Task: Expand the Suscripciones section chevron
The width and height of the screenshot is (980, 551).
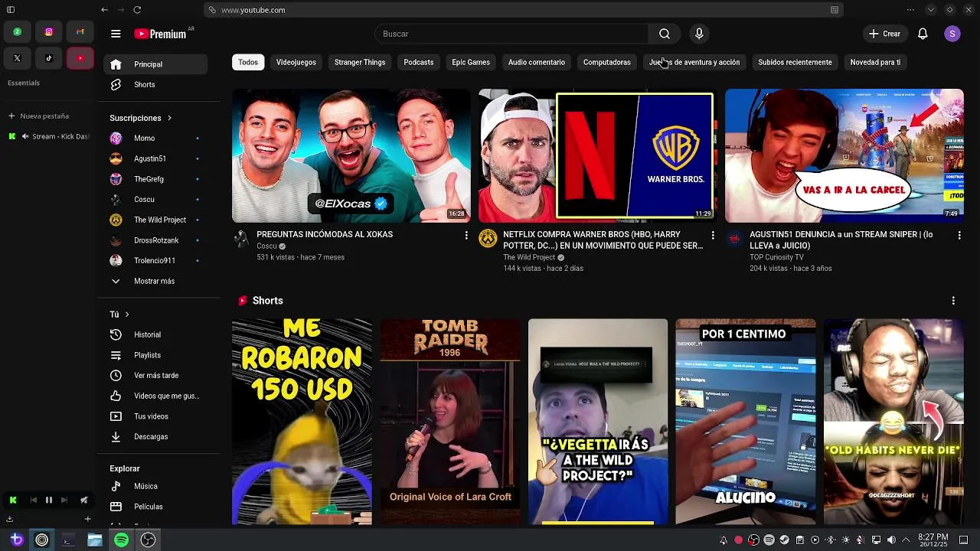Action: (x=169, y=118)
